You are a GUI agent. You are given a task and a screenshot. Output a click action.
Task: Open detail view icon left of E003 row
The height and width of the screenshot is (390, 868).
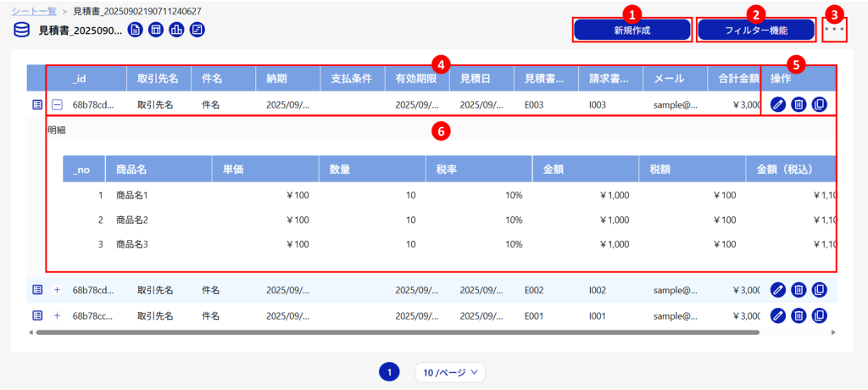coord(36,105)
